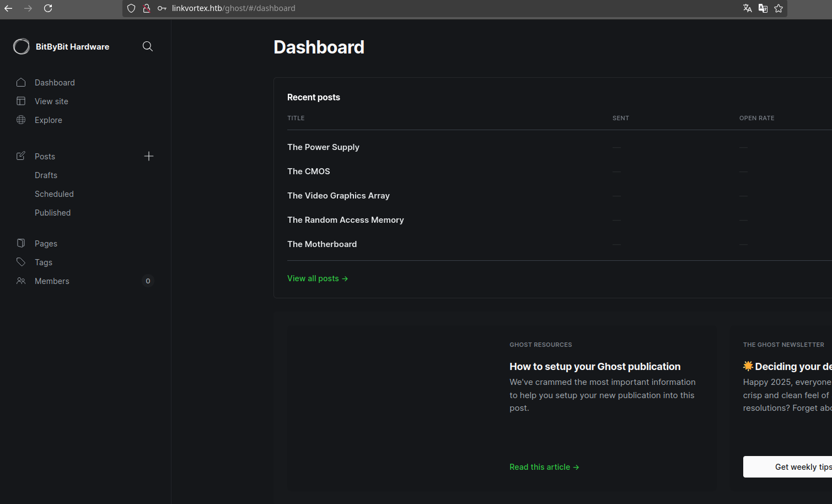
Task: Inspect the insecure connection lock icon
Action: click(147, 8)
